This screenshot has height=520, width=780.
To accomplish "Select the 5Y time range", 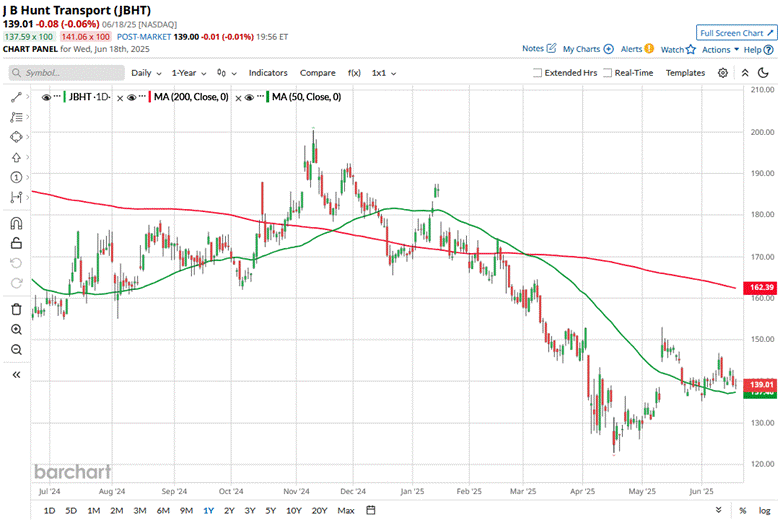I will click(x=270, y=511).
